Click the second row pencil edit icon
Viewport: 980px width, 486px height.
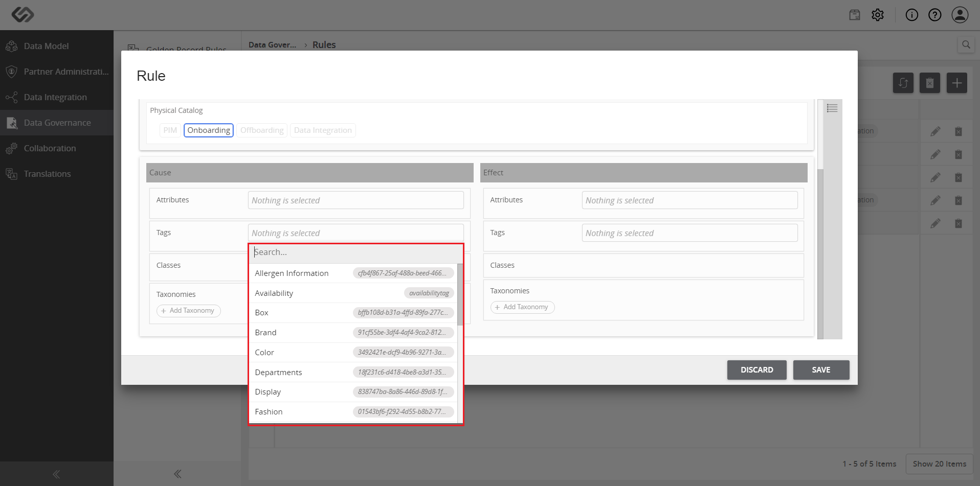pyautogui.click(x=936, y=154)
